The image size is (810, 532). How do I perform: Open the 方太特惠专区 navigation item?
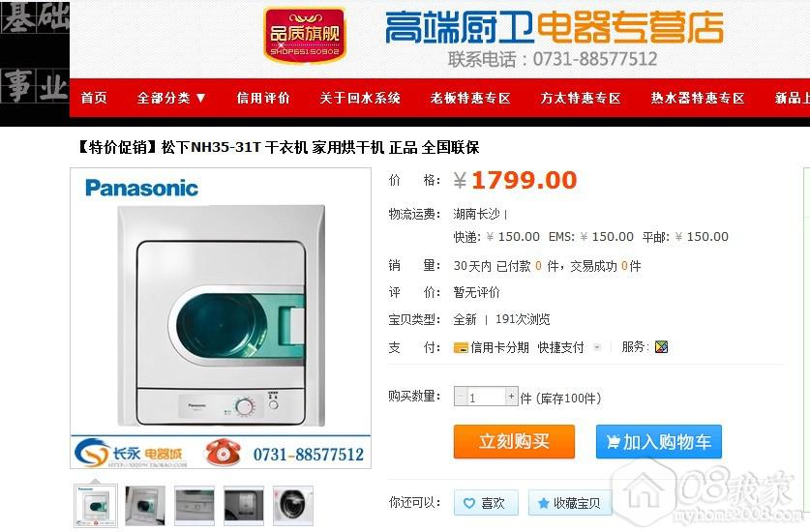tap(581, 98)
